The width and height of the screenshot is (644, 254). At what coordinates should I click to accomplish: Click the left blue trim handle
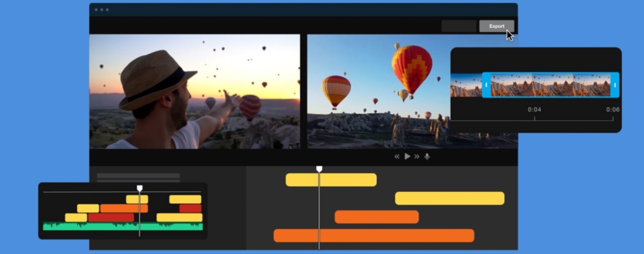coord(486,85)
